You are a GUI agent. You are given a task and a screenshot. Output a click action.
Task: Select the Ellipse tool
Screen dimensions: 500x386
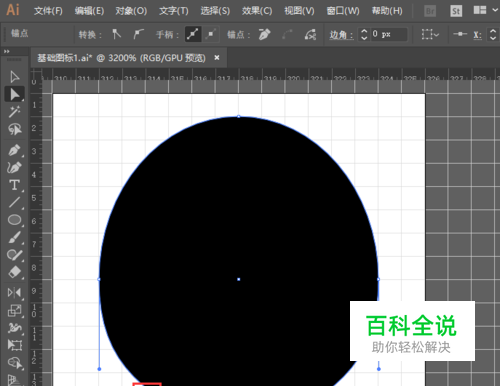coord(14,220)
